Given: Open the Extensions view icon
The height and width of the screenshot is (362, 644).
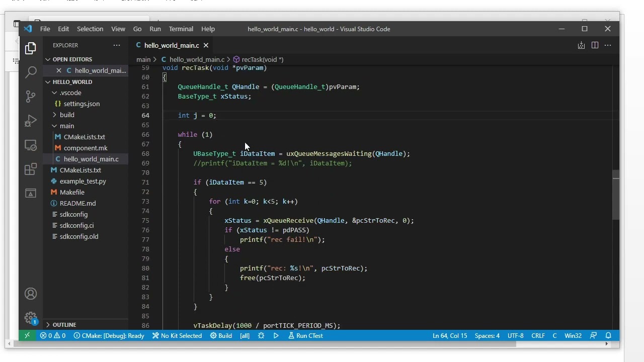Looking at the screenshot, I should click(x=31, y=169).
